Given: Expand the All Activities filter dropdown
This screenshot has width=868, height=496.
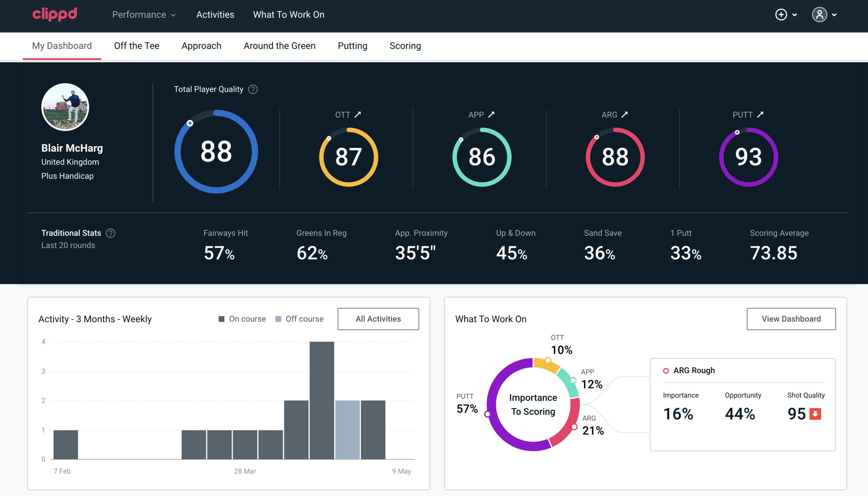Looking at the screenshot, I should (x=378, y=318).
